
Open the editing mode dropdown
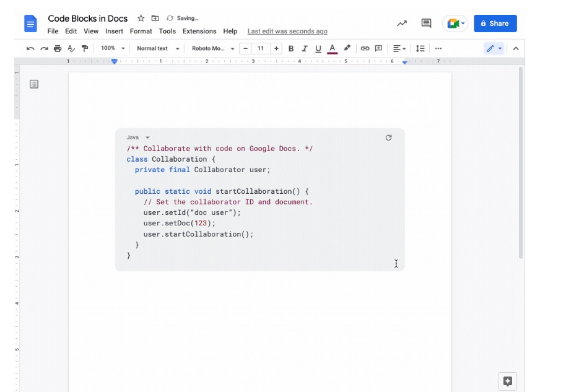[x=494, y=48]
